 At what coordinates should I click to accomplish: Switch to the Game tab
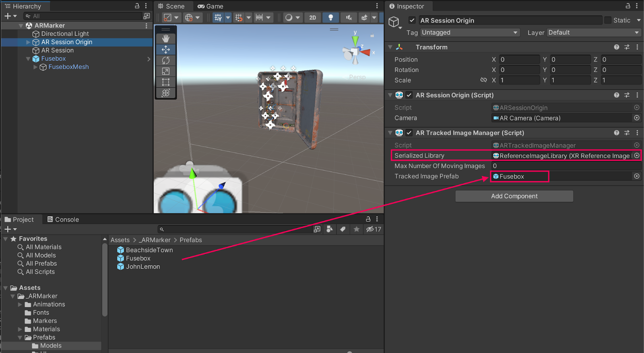[x=210, y=6]
